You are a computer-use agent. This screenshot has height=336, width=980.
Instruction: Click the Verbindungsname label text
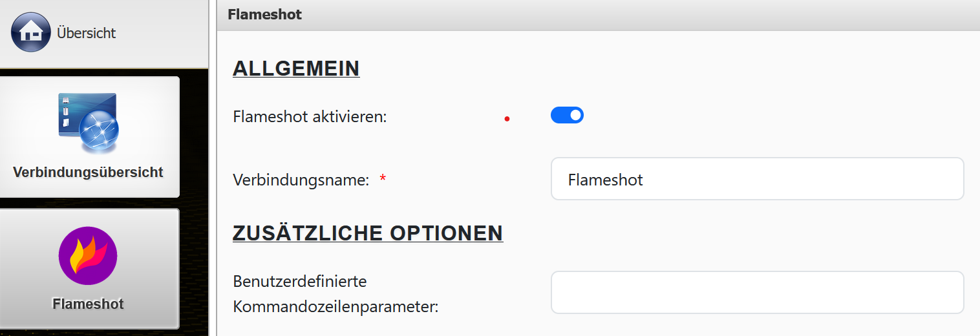pyautogui.click(x=301, y=180)
